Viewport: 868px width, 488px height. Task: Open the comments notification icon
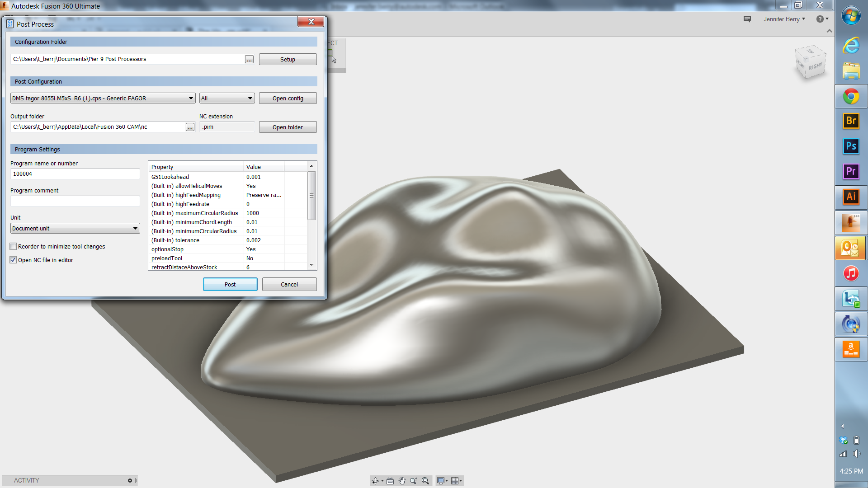tap(747, 19)
